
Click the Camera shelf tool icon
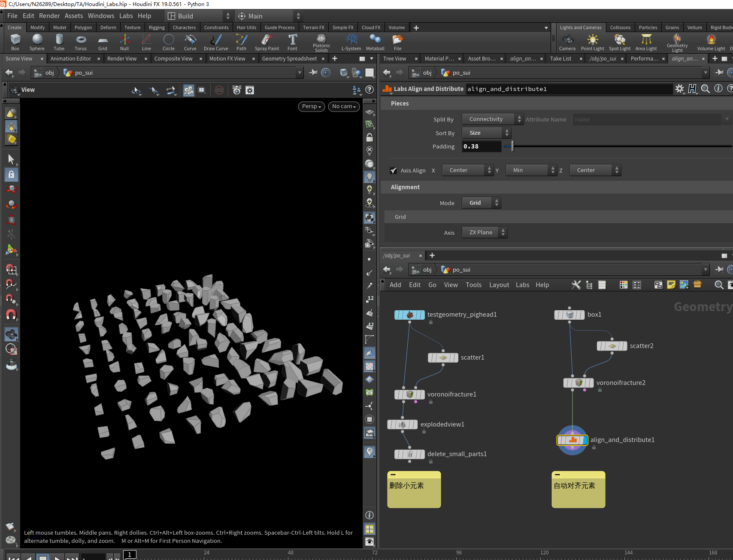pyautogui.click(x=567, y=40)
